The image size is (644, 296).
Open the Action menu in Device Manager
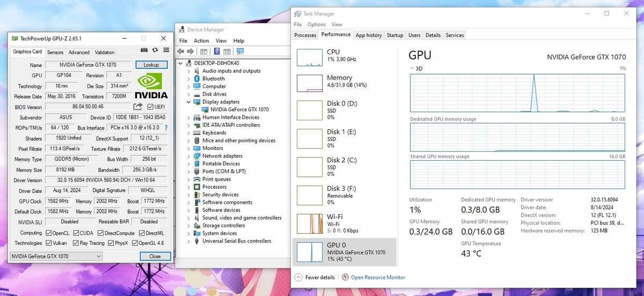(201, 41)
